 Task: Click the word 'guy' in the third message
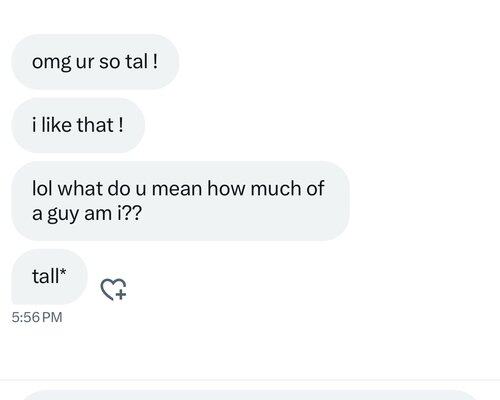[63, 214]
